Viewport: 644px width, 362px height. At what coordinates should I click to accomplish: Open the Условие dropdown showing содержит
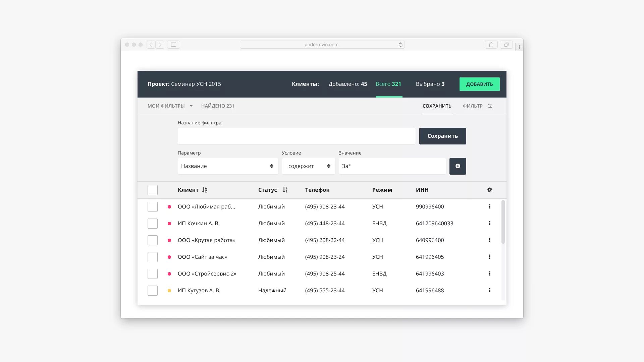309,166
